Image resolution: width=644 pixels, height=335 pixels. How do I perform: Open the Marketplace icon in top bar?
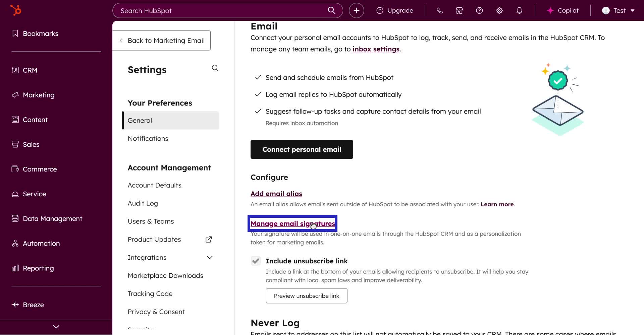coord(459,10)
